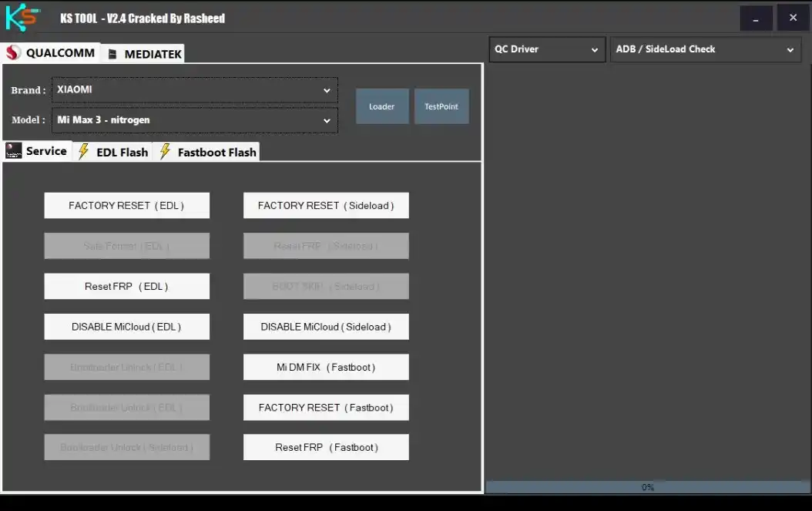Run FACTORY RESET ( Fastboot )
812x511 pixels.
tap(326, 408)
